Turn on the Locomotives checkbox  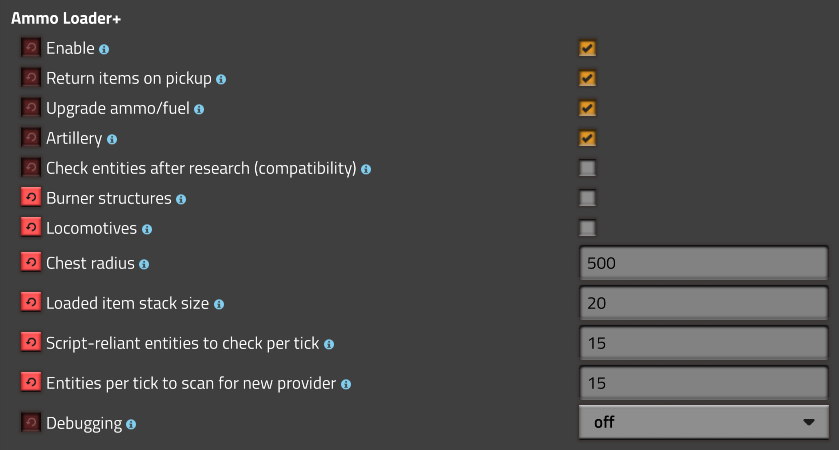(588, 228)
